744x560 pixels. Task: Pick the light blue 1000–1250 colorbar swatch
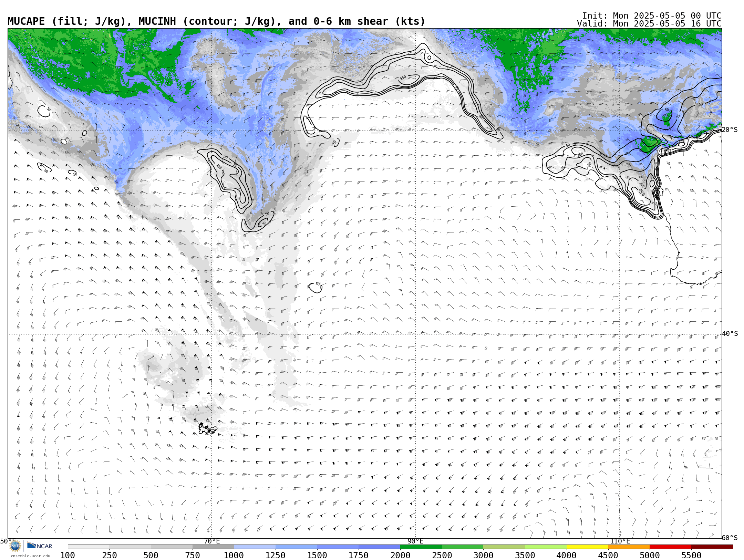tap(255, 547)
